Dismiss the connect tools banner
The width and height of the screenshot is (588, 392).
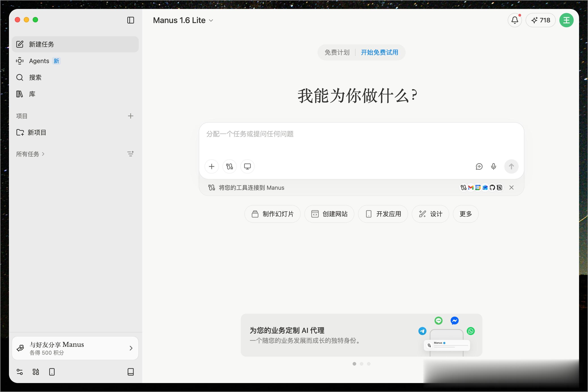click(x=511, y=188)
